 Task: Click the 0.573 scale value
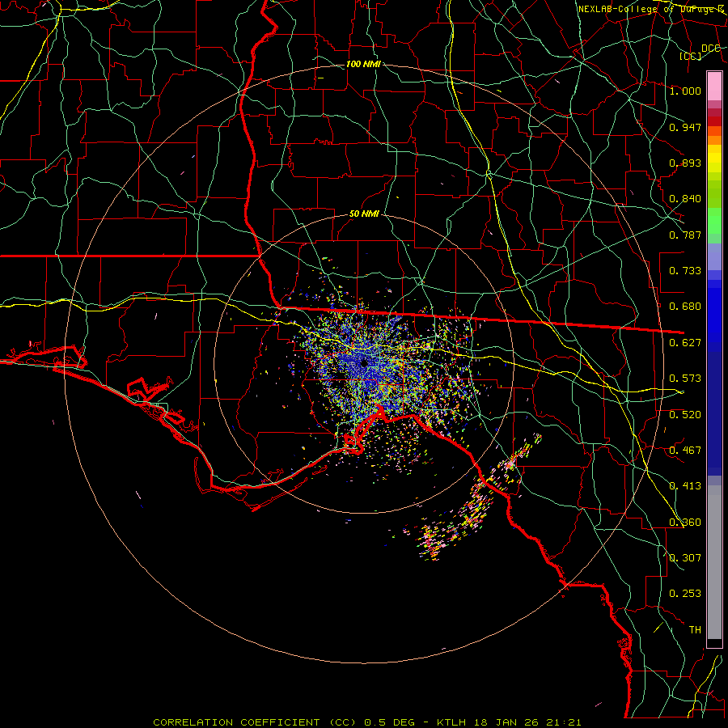pos(685,379)
